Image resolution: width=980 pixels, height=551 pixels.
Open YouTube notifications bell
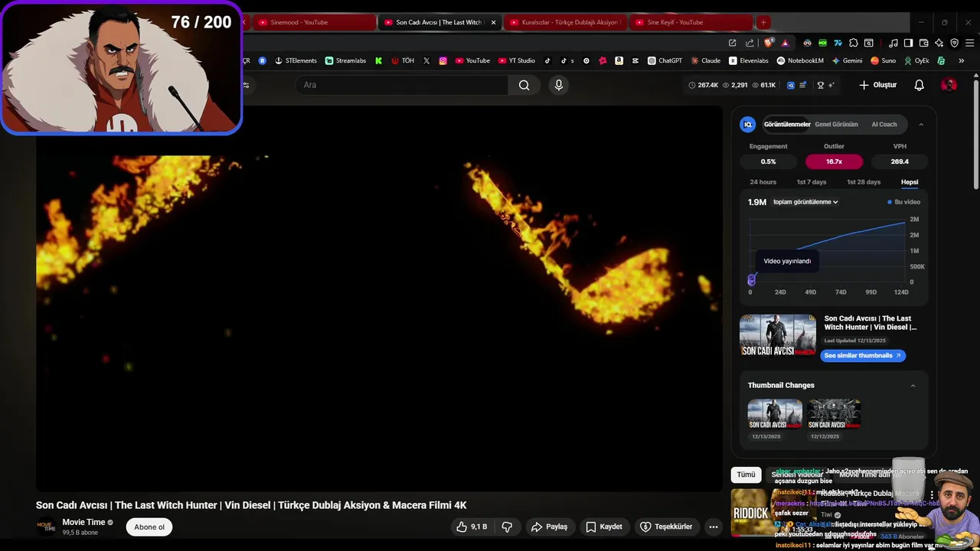click(x=920, y=85)
